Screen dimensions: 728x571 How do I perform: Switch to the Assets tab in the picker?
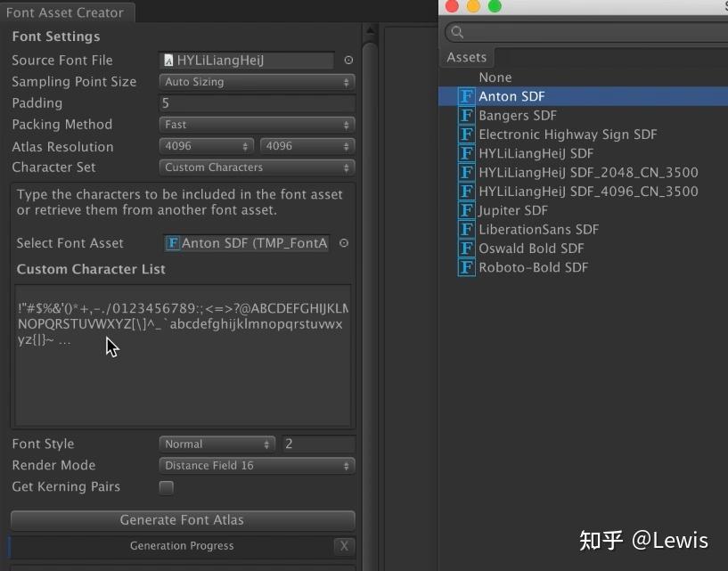(x=466, y=57)
